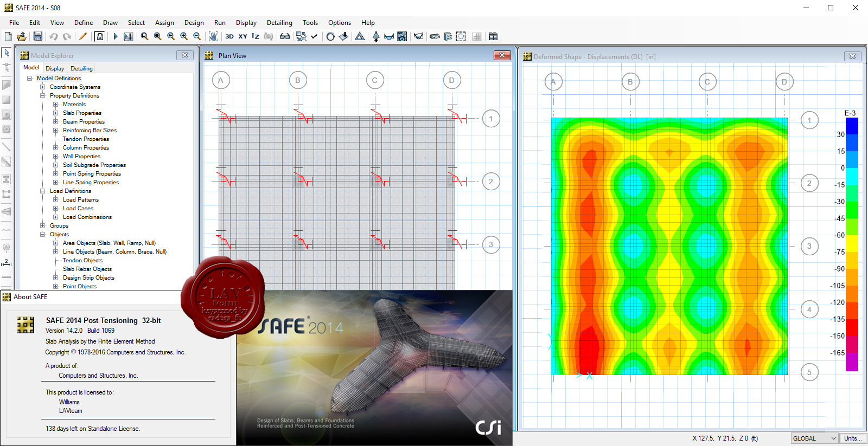The width and height of the screenshot is (868, 446).
Task: Collapse the Property Definitions node
Action: point(43,95)
